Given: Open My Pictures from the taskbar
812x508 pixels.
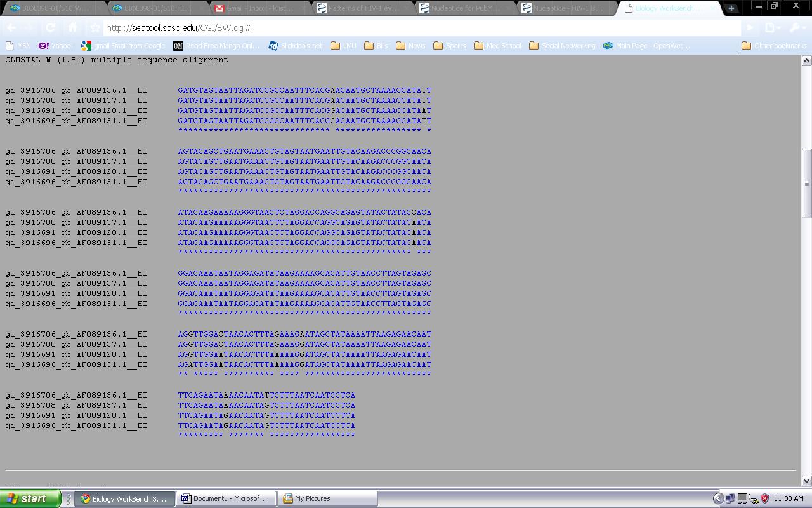Looking at the screenshot, I should pyautogui.click(x=328, y=498).
